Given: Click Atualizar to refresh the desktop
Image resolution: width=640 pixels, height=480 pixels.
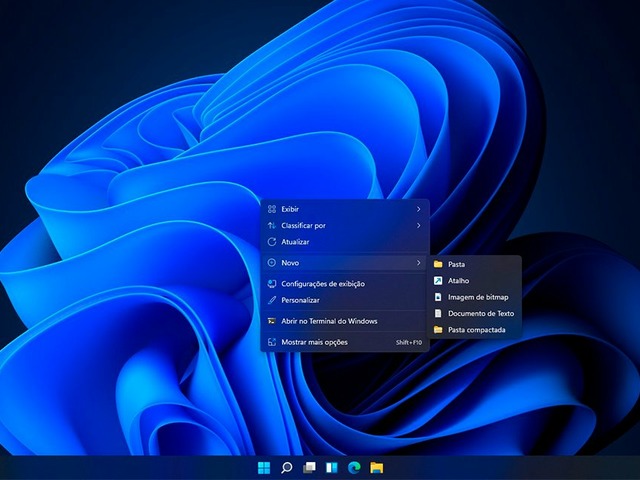Looking at the screenshot, I should tap(295, 242).
